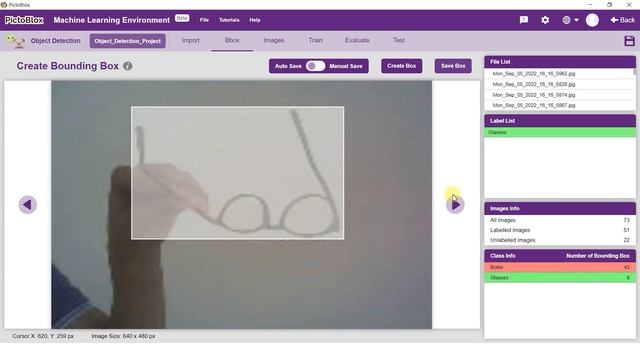Switch to the Train tab

point(316,40)
